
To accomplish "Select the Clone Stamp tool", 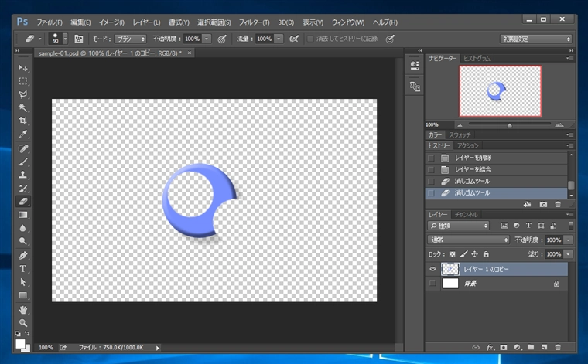I will pyautogui.click(x=23, y=175).
